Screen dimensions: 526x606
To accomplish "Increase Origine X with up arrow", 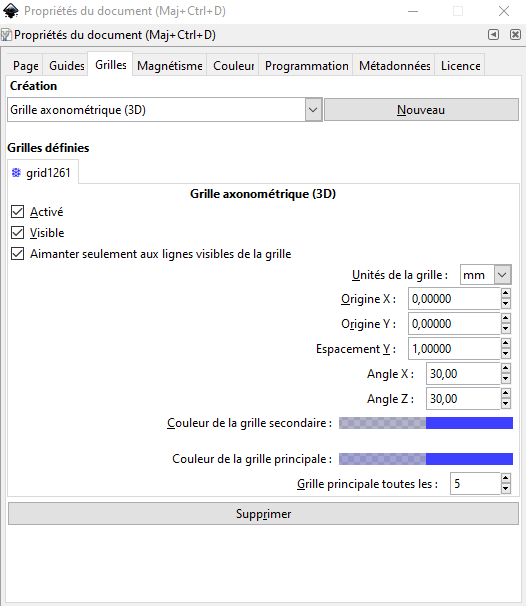I will click(x=506, y=293).
